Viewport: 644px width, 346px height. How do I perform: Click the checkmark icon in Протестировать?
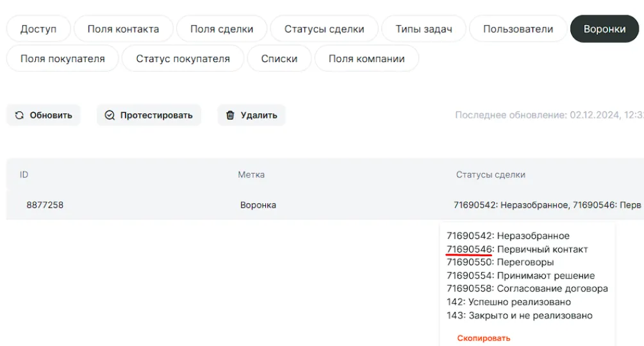point(110,115)
